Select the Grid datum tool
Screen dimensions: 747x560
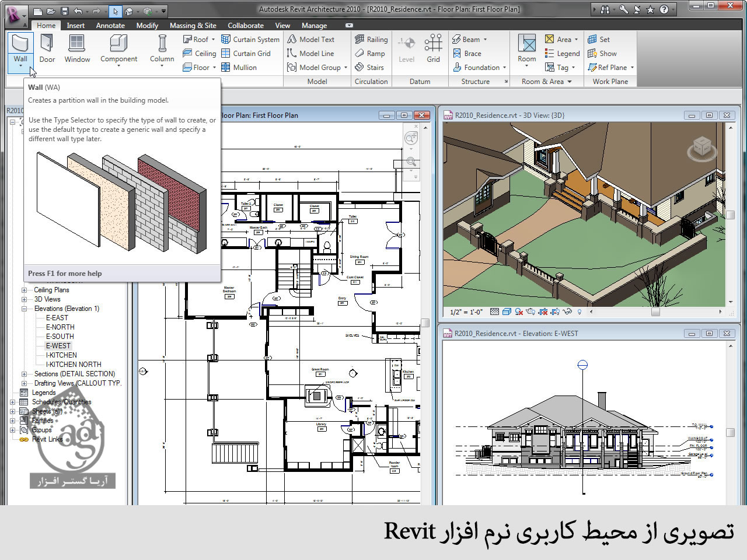pyautogui.click(x=433, y=49)
